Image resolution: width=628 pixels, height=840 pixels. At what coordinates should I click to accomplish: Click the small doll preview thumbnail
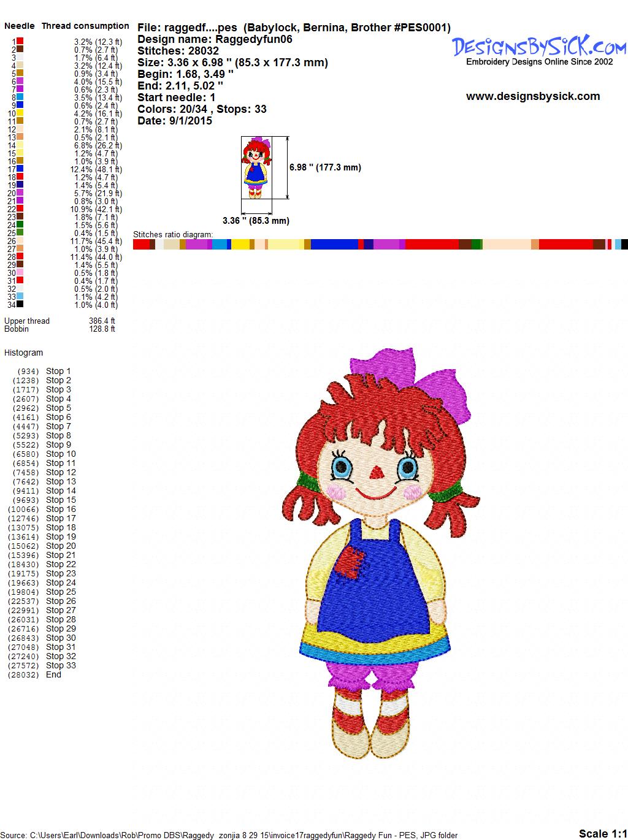pos(256,167)
